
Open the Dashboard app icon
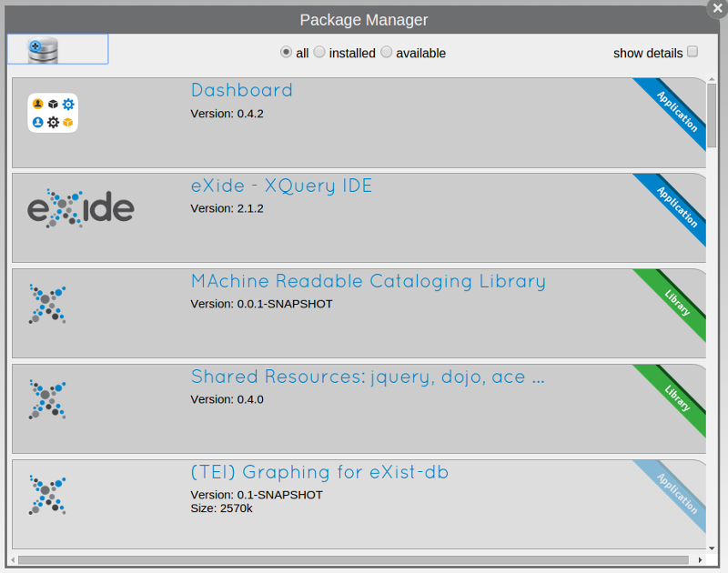(x=53, y=113)
